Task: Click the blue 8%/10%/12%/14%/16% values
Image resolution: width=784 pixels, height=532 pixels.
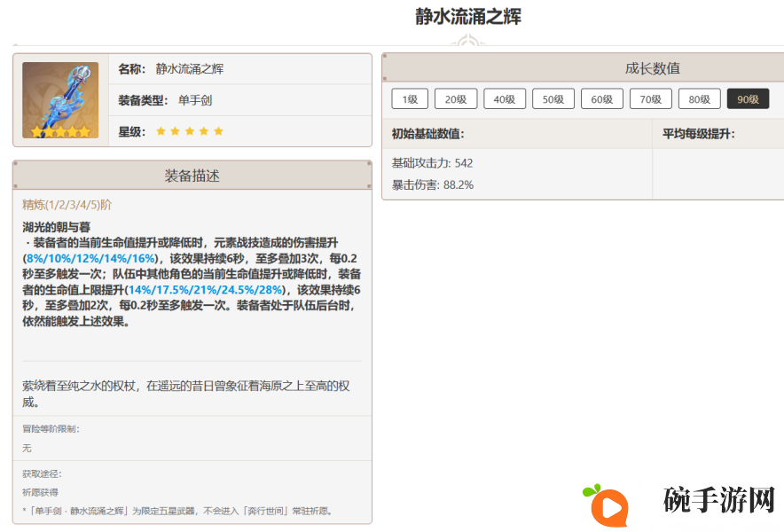Action: coord(90,259)
